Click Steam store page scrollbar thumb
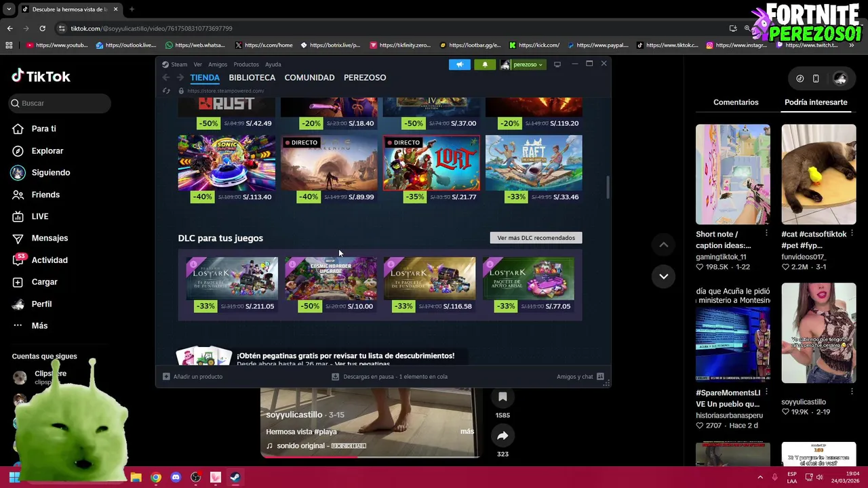868x488 pixels. coord(608,188)
